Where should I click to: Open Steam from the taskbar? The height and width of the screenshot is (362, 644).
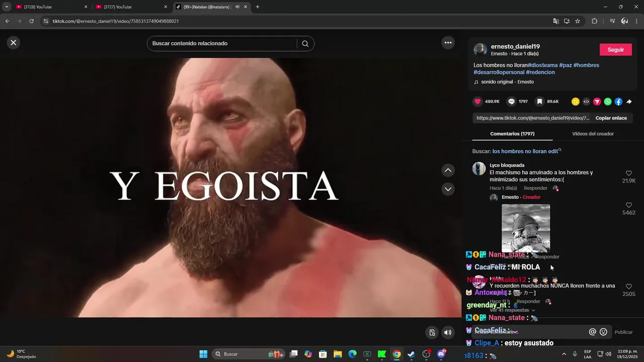pos(411,354)
